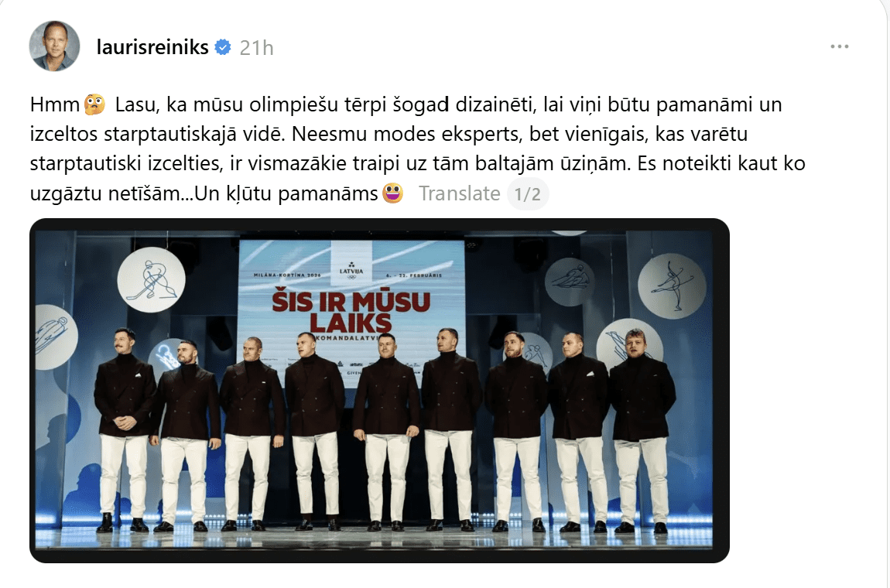Click the alpine skier pictogram in photo

pyautogui.click(x=570, y=282)
